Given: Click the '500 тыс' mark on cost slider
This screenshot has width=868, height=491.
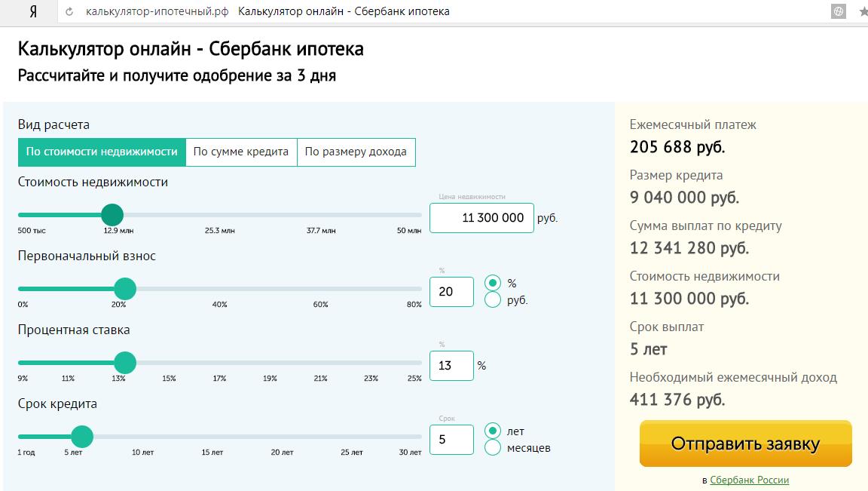Looking at the screenshot, I should tap(32, 231).
